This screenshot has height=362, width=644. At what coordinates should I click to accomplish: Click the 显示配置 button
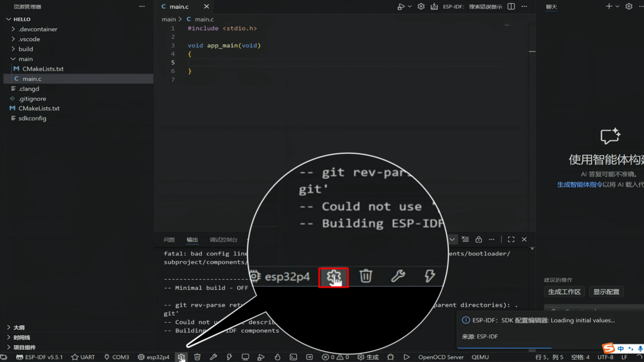coord(606,292)
